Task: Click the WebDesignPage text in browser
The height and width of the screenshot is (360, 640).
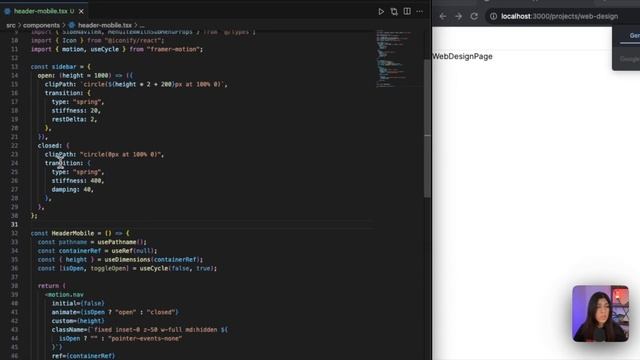Action: tap(462, 56)
